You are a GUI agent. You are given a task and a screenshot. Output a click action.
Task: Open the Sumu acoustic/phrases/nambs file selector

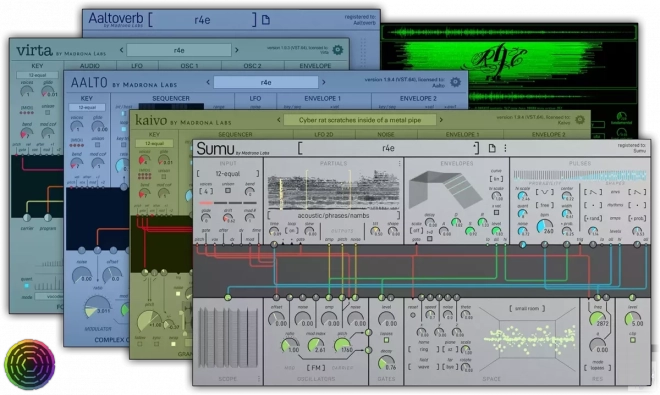pyautogui.click(x=333, y=216)
